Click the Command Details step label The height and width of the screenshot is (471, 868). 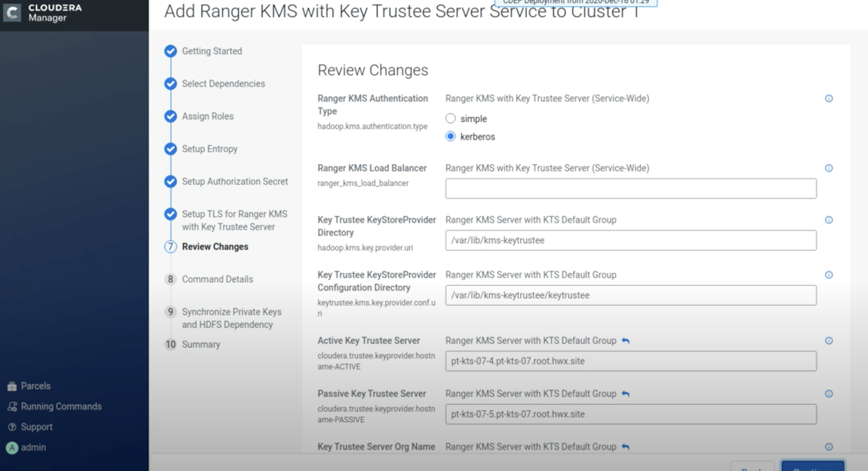pos(217,279)
